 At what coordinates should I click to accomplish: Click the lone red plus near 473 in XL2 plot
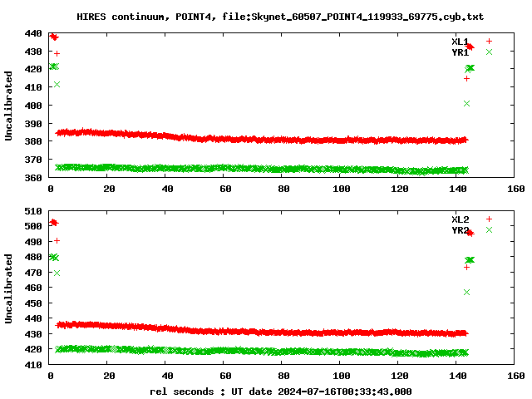pos(466,268)
